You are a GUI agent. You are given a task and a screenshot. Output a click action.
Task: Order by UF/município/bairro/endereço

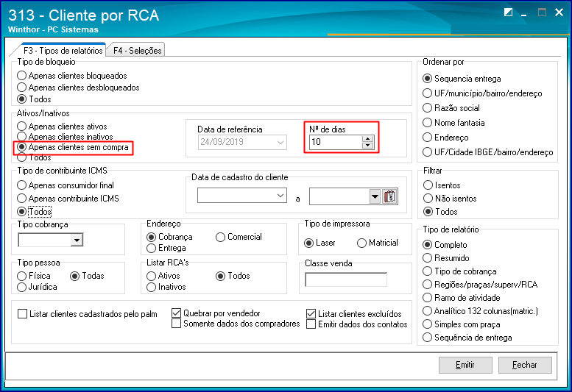(482, 93)
